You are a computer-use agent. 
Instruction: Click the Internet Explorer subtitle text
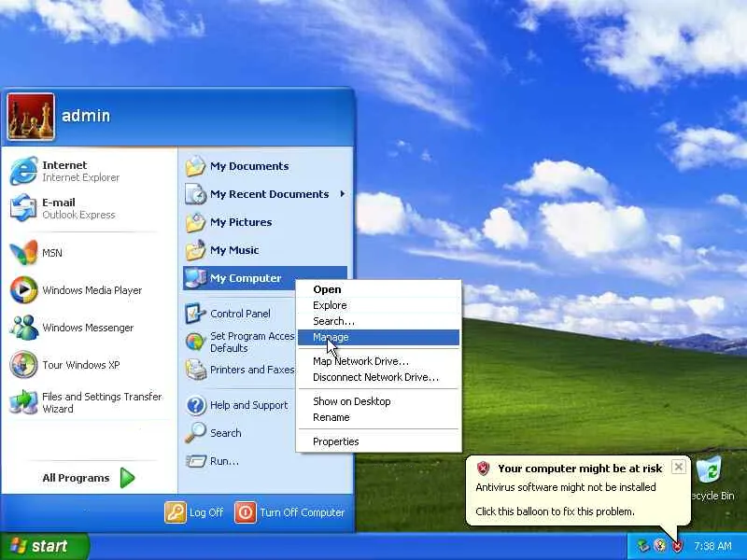coord(81,177)
